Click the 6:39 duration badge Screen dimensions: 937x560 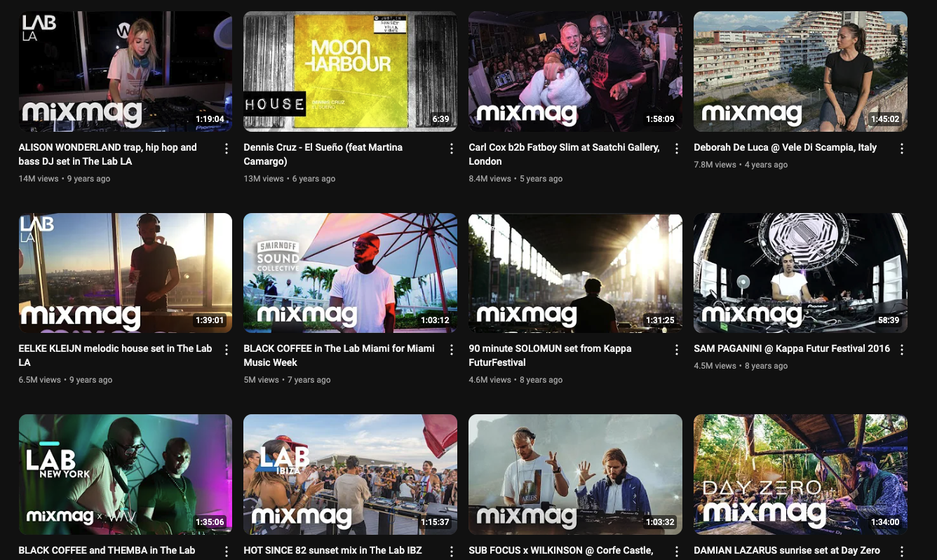pos(441,119)
